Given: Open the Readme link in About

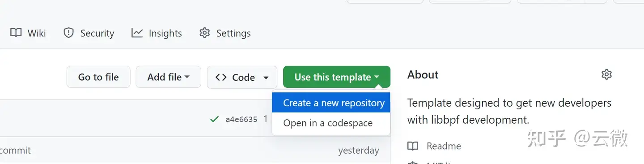Looking at the screenshot, I should (x=444, y=146).
